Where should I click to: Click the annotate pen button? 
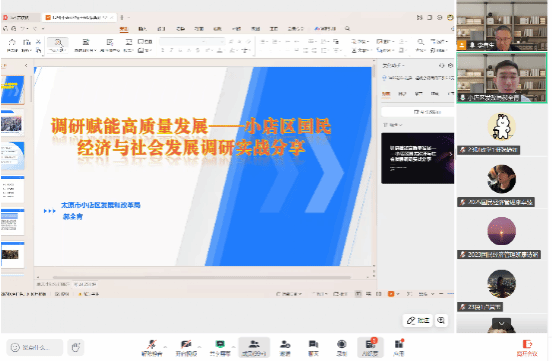pos(418,320)
